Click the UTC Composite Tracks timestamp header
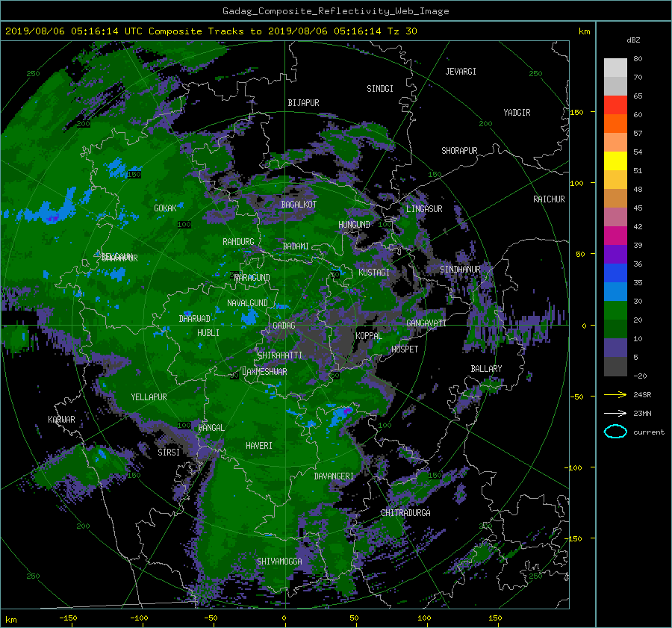Viewport: 672px width, 628px height. pyautogui.click(x=211, y=31)
